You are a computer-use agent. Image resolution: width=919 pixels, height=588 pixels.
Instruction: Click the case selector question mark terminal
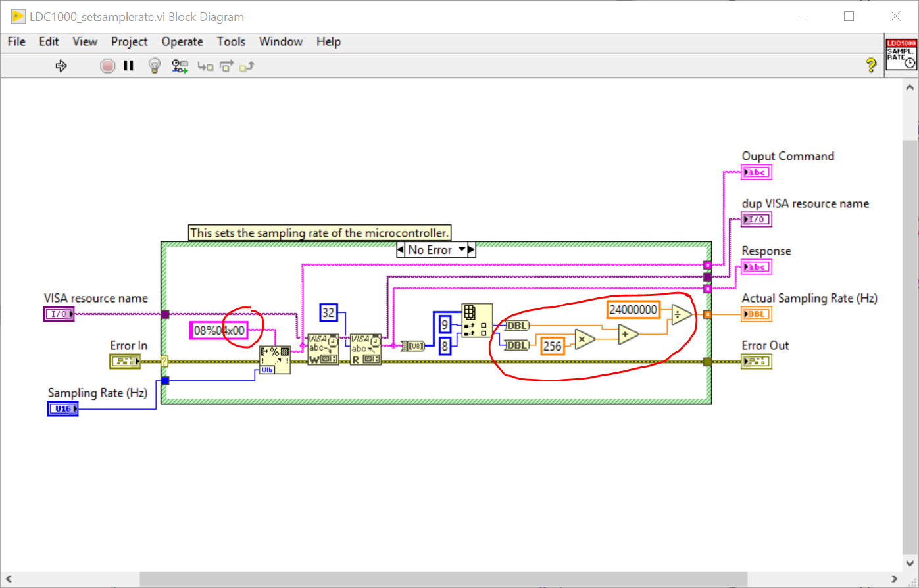tap(164, 361)
